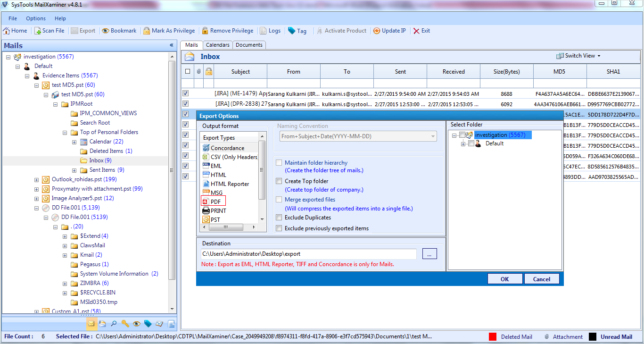The width and height of the screenshot is (644, 344).
Task: Click the blue tag icon in bottom strip
Action: coord(148,324)
